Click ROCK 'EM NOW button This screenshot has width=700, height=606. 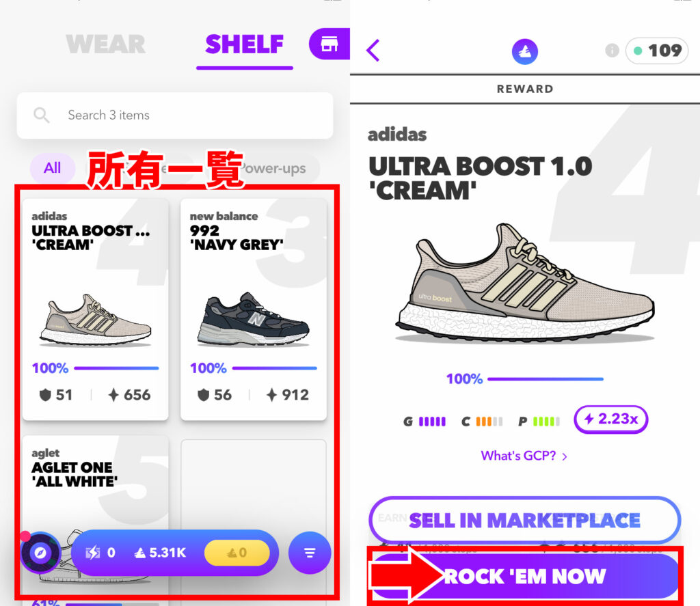coord(524,576)
